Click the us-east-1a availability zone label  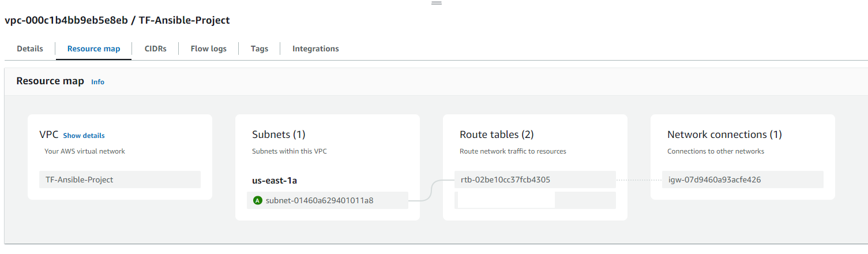tap(275, 181)
